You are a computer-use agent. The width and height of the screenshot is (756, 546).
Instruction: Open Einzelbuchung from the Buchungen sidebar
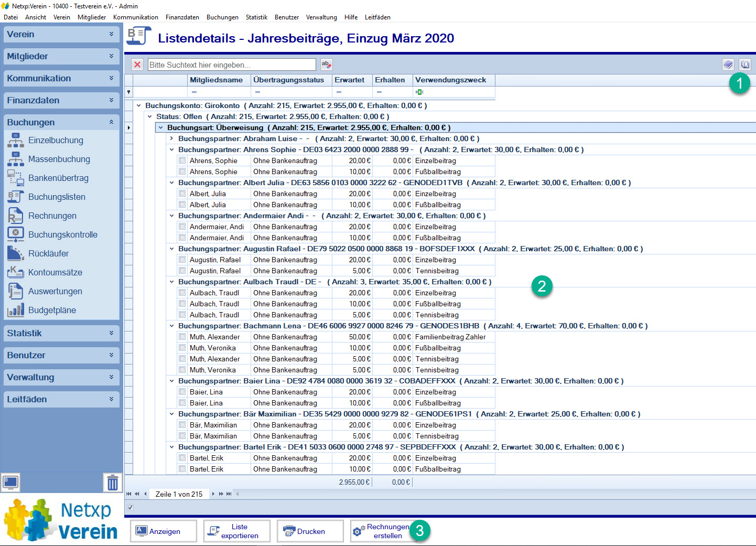(x=55, y=141)
